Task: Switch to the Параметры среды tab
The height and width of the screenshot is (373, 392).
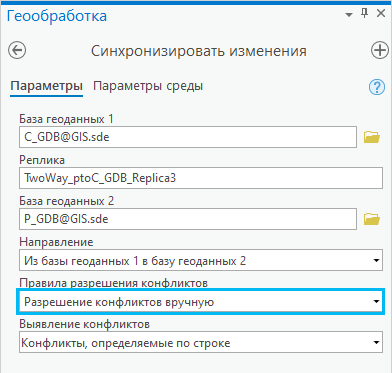Action: coord(148,86)
